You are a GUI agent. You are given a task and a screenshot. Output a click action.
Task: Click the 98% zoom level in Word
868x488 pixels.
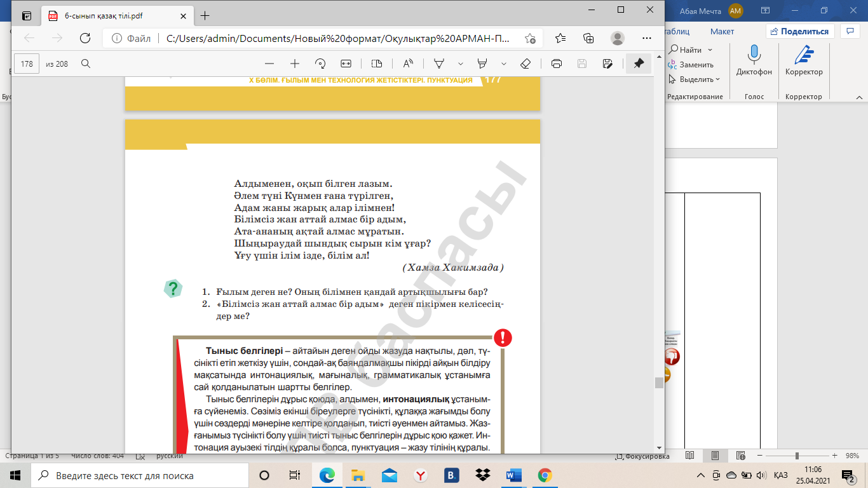point(851,456)
